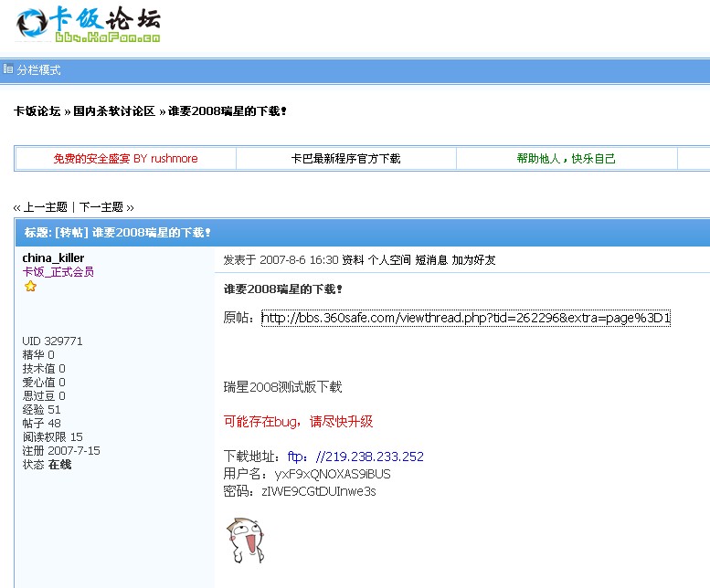The width and height of the screenshot is (710, 588).
Task: Click the 分栏模式 layout icon
Action: pyautogui.click(x=7, y=69)
